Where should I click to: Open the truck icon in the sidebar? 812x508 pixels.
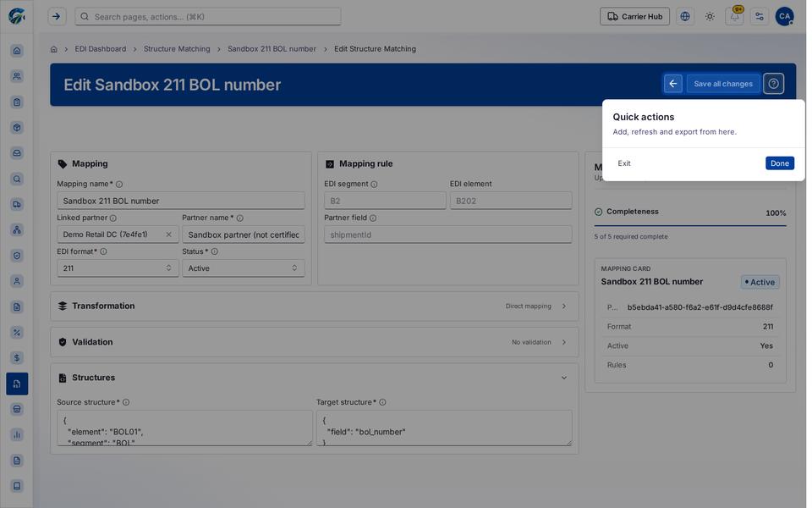(17, 204)
